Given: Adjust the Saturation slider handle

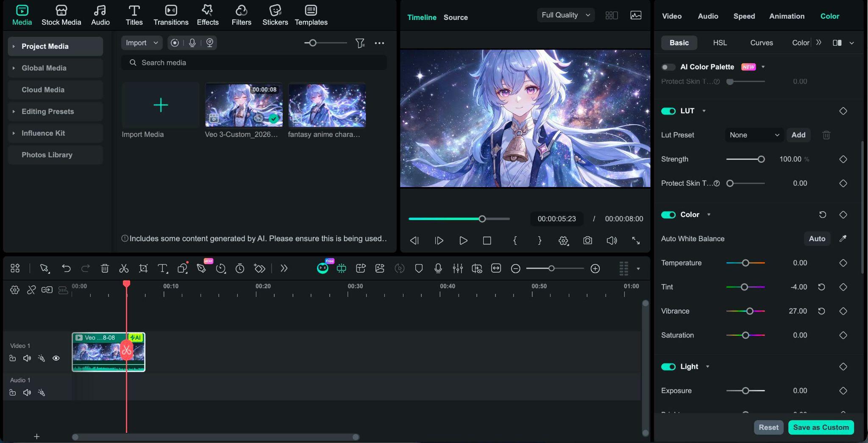Looking at the screenshot, I should click(x=746, y=335).
